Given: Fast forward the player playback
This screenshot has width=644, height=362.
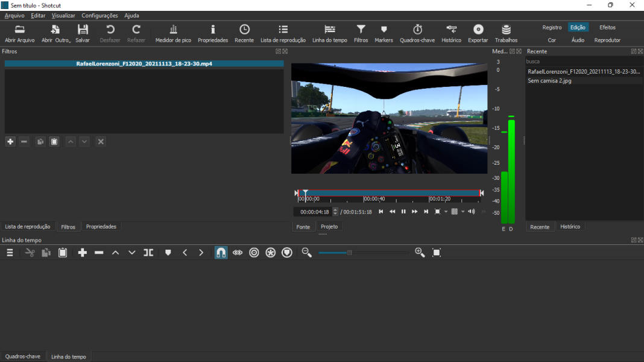Looking at the screenshot, I should 414,212.
